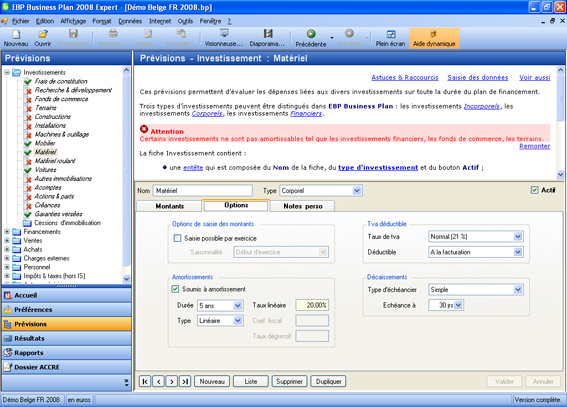The height and width of the screenshot is (407, 567).
Task: Go to last record button
Action: point(185,381)
